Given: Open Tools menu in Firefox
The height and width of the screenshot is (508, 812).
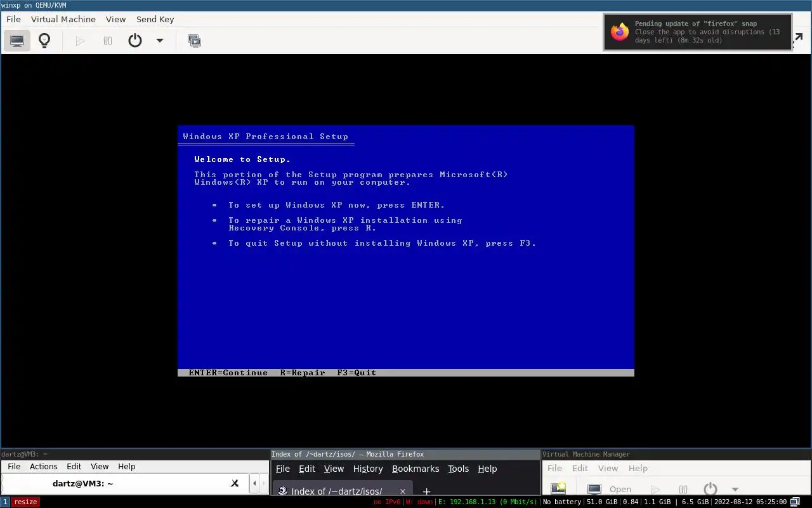Looking at the screenshot, I should (459, 469).
